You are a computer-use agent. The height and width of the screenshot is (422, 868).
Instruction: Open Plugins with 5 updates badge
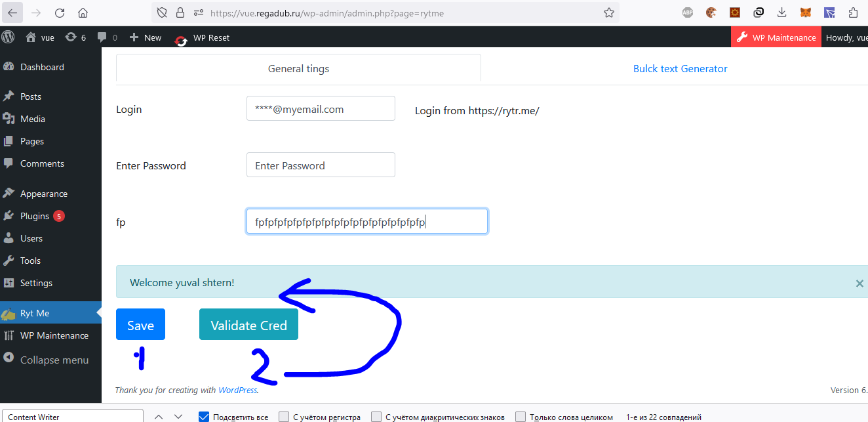42,216
